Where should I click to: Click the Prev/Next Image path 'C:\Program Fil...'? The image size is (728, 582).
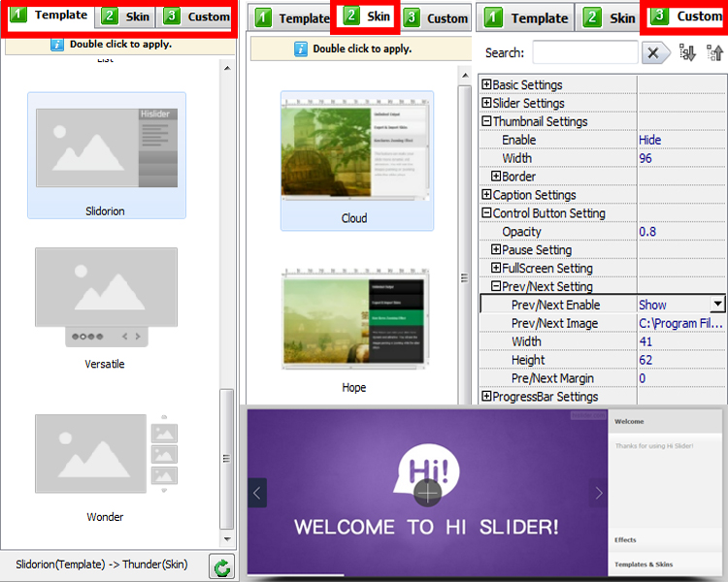pyautogui.click(x=680, y=323)
